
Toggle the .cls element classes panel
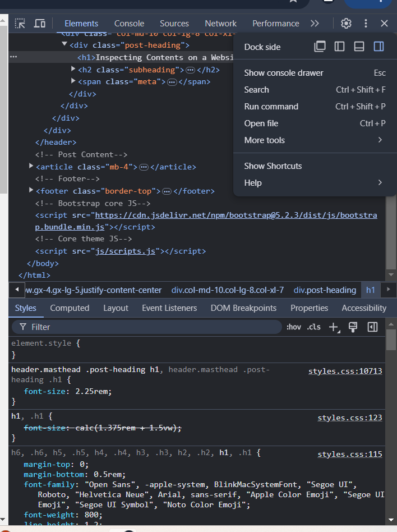[314, 327]
